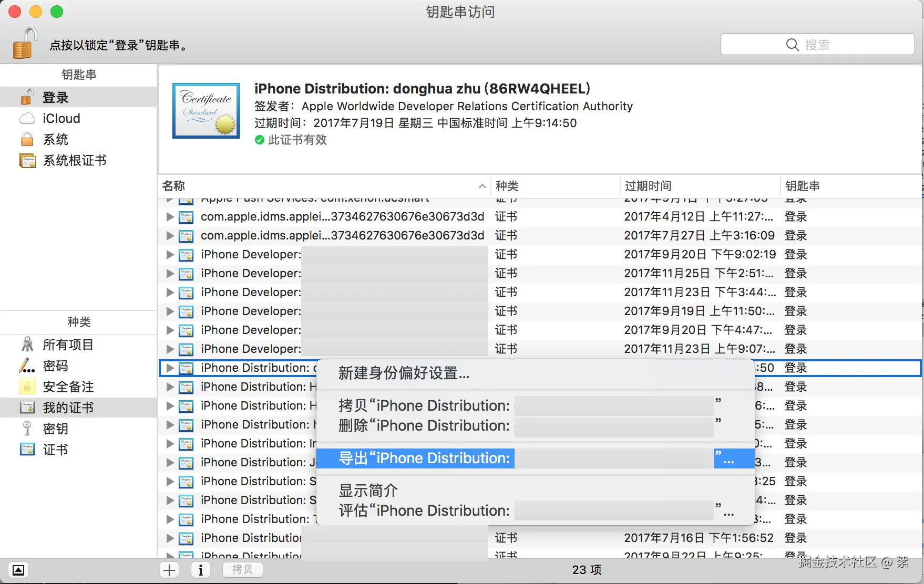Image resolution: width=924 pixels, height=584 pixels.
Task: Click the issuer text Apple Worldwide Developer Relations Certification Authority
Action: point(467,106)
